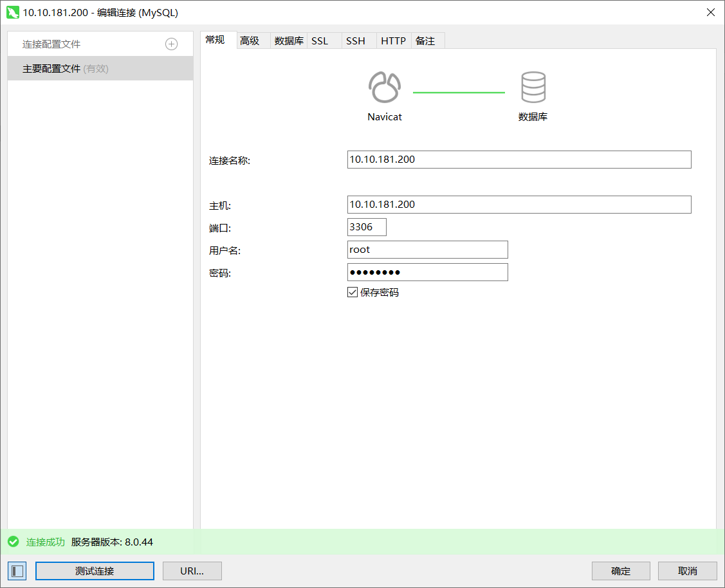Viewport: 725px width, 588px height.
Task: Focus the 用户名 field showing root
Action: point(428,250)
